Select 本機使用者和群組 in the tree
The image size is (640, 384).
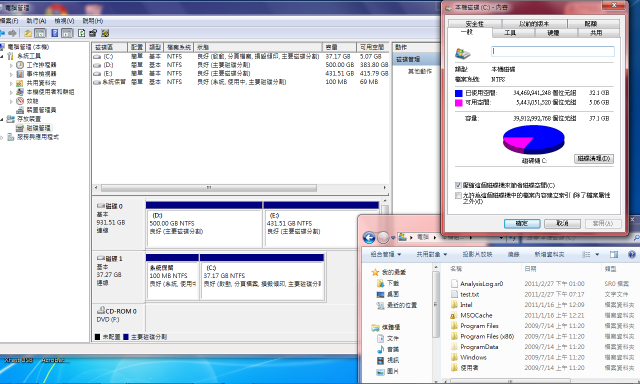[50, 92]
